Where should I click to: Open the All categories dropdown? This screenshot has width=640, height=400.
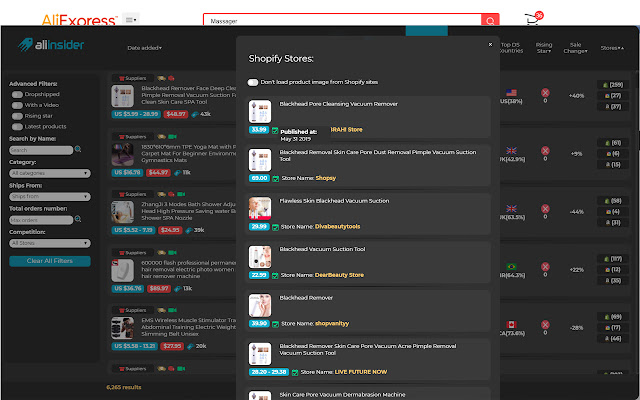click(50, 173)
